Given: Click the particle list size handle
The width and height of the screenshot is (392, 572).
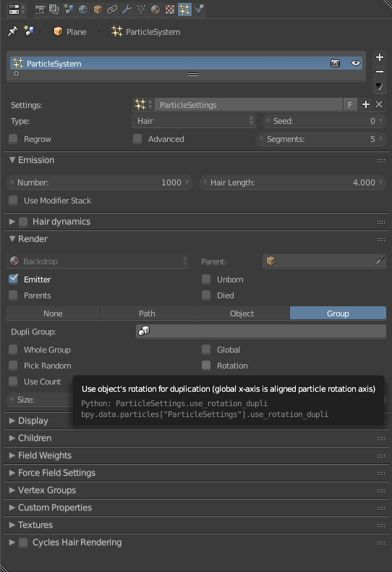Looking at the screenshot, I should (x=193, y=75).
